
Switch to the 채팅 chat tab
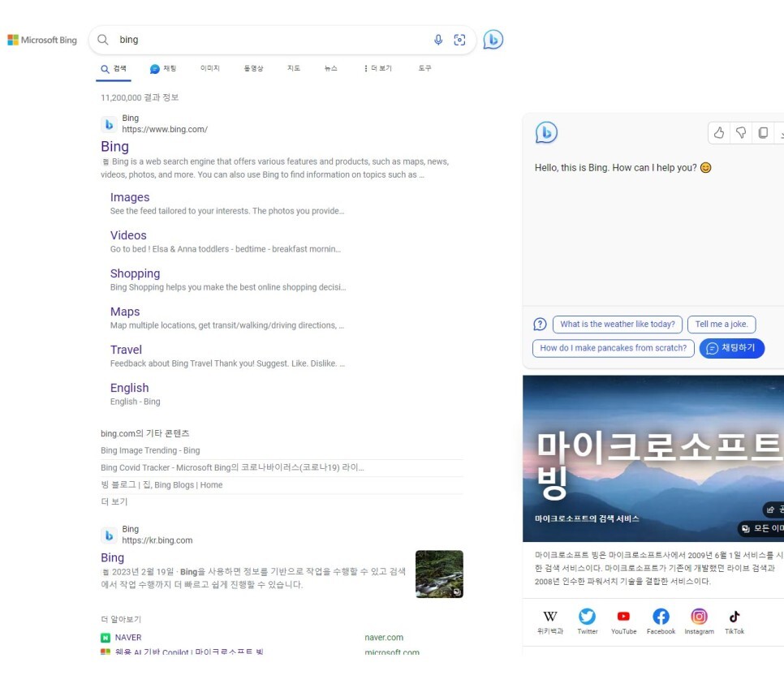[163, 68]
